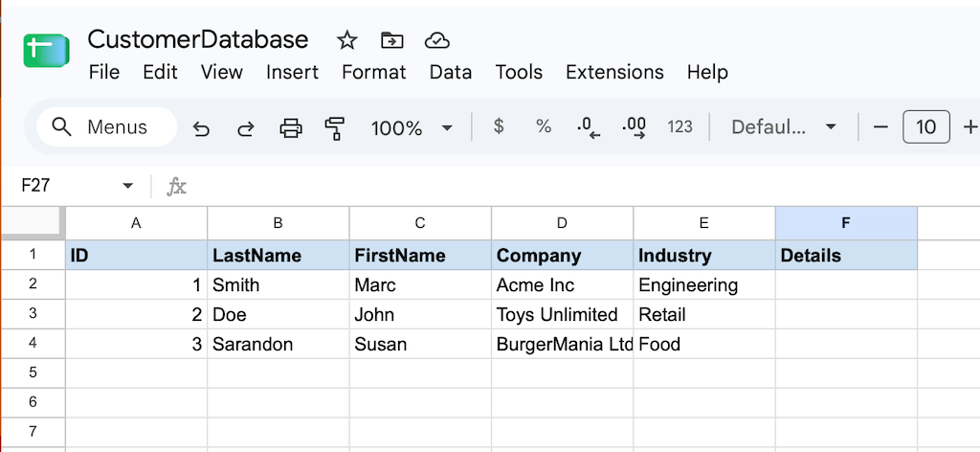Click Decrease decimal places icon

tap(589, 127)
